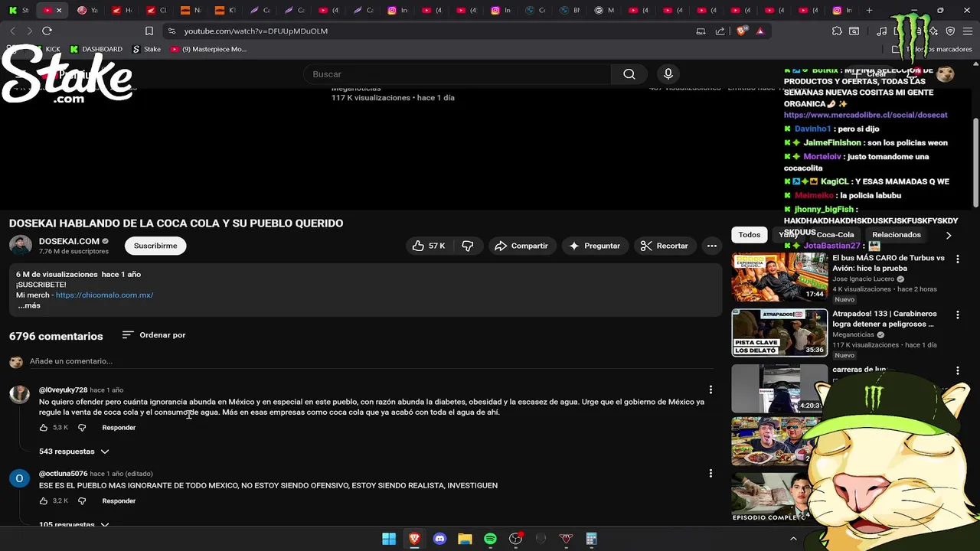Image resolution: width=980 pixels, height=551 pixels.
Task: Click the search magnifier button
Action: coord(629,74)
